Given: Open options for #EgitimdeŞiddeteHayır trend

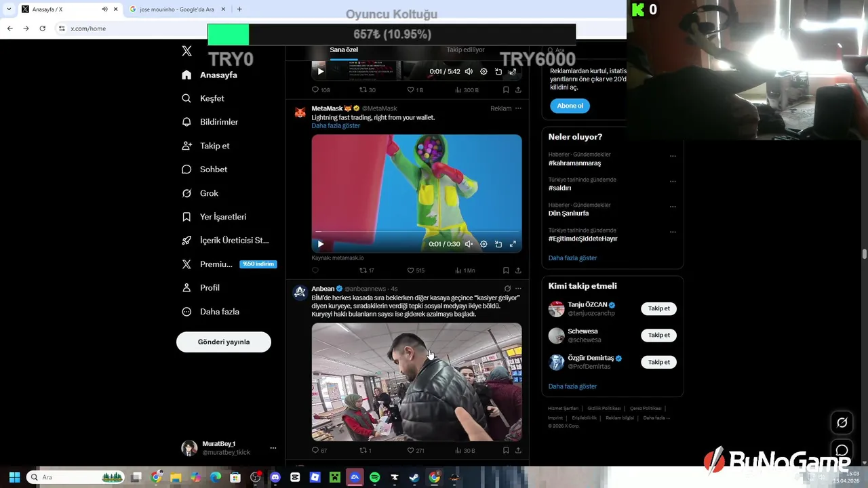Looking at the screenshot, I should click(673, 231).
